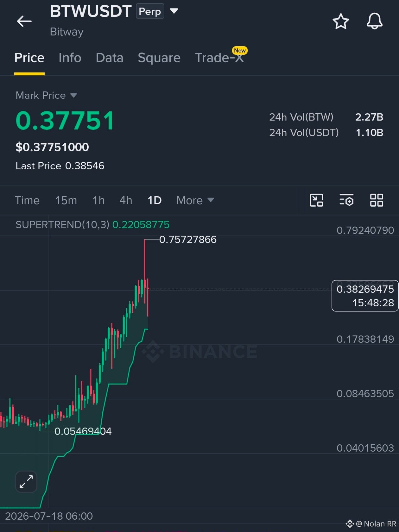The width and height of the screenshot is (399, 532).
Task: Tap the $0.37751000 USD price
Action: pyautogui.click(x=52, y=147)
